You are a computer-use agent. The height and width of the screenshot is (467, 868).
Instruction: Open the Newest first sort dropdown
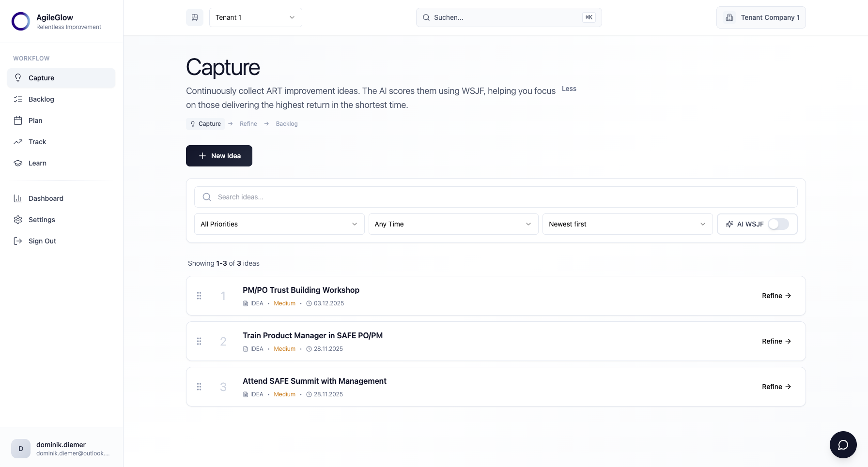coord(627,224)
